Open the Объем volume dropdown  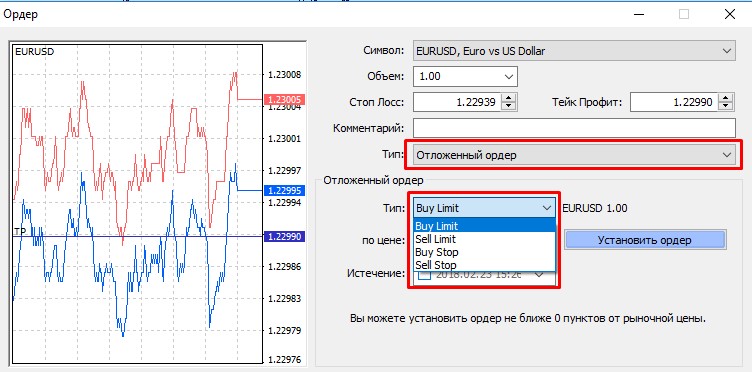point(509,76)
